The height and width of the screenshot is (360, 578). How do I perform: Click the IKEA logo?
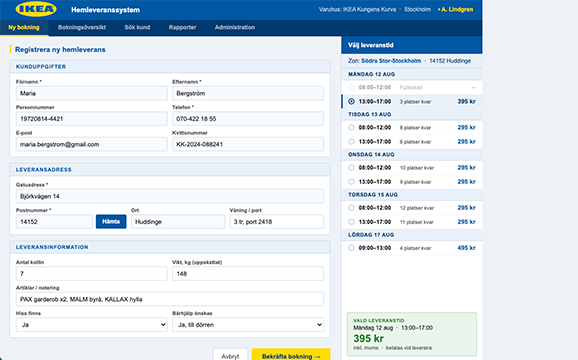[x=36, y=9]
